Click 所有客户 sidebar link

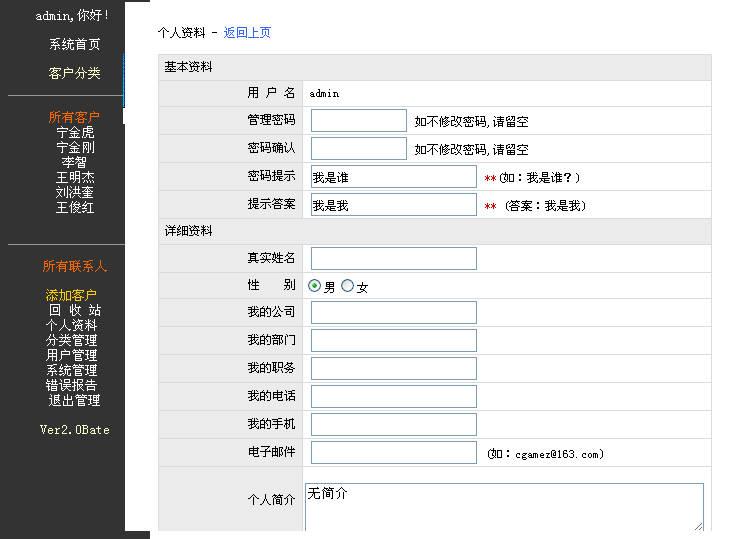[74, 118]
